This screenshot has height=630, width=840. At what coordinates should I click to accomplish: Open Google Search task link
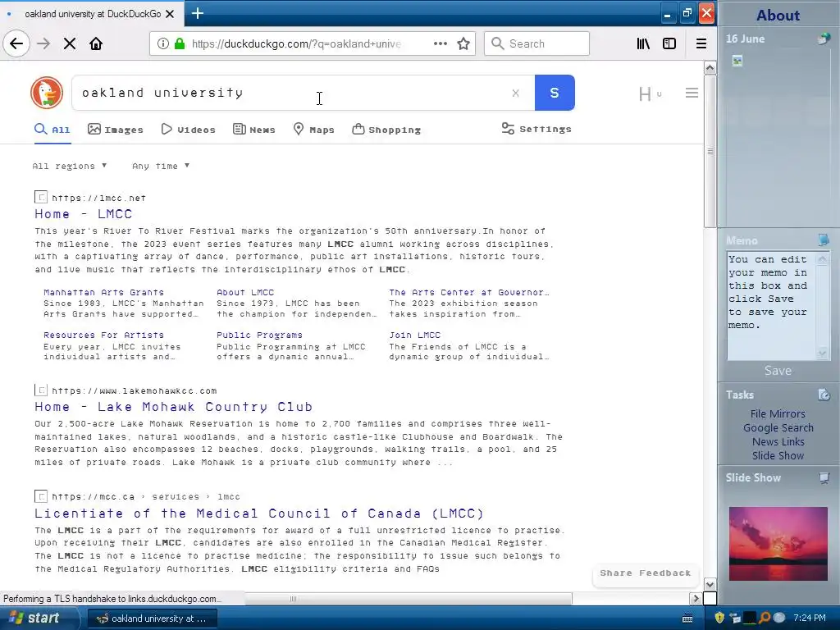(x=778, y=427)
